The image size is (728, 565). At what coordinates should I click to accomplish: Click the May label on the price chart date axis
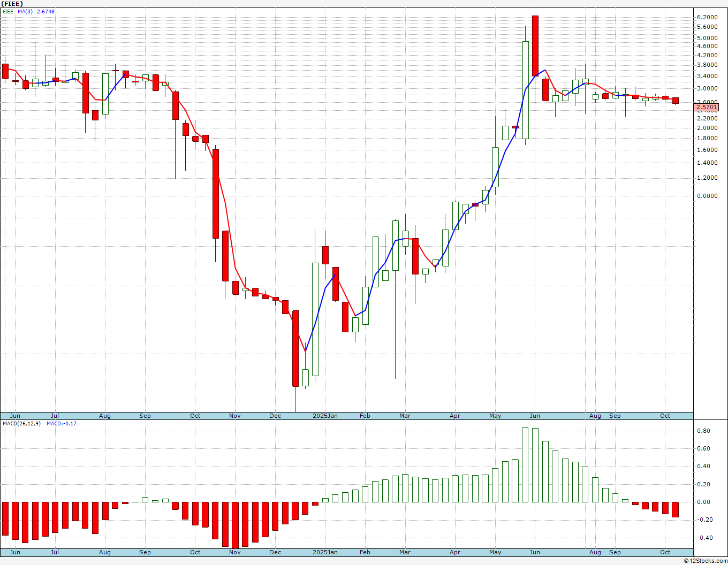(x=495, y=416)
